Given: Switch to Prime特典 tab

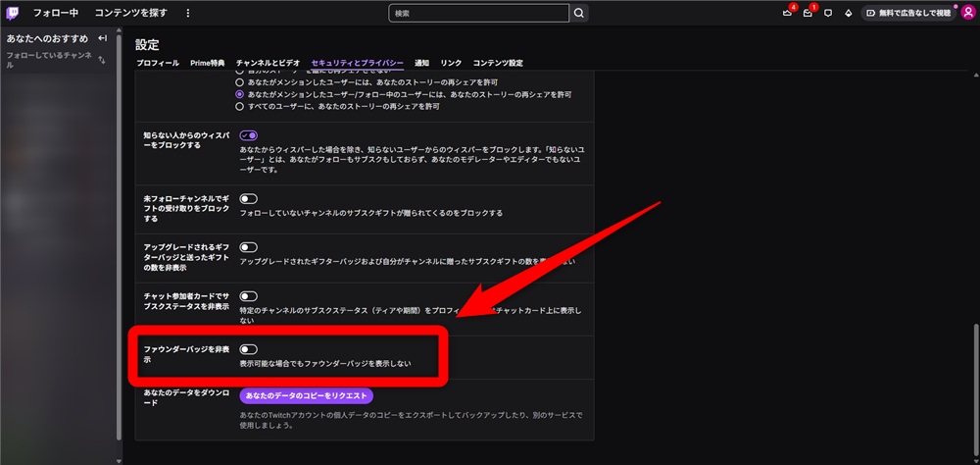Looking at the screenshot, I should 208,63.
